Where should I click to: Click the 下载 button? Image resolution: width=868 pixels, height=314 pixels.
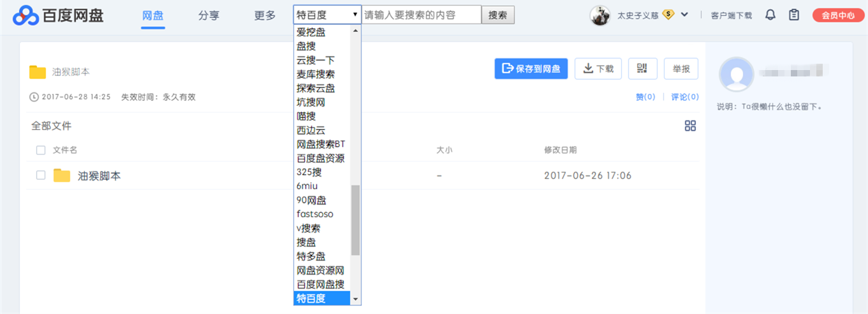point(598,69)
